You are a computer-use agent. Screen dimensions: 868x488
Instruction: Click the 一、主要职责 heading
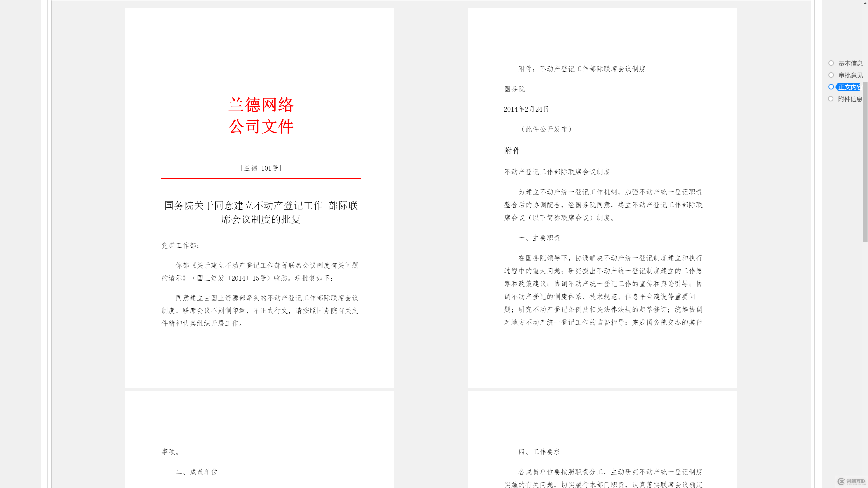point(539,238)
